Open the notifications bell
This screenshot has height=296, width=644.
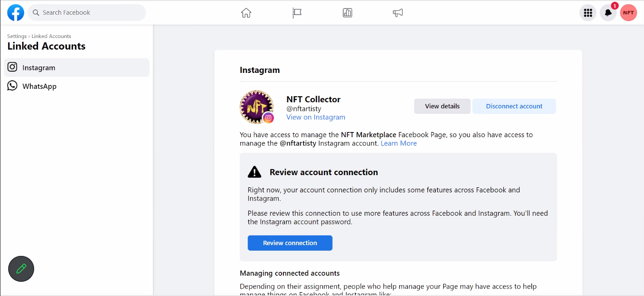click(608, 13)
